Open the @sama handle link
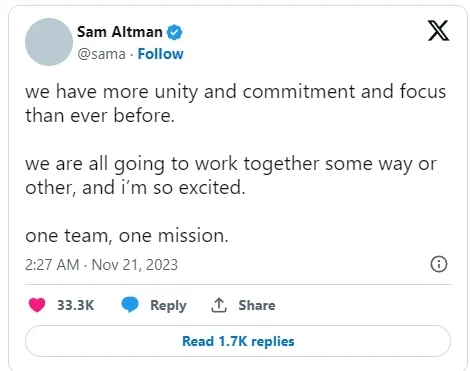Screen dimensions: 470x371 [x=101, y=54]
